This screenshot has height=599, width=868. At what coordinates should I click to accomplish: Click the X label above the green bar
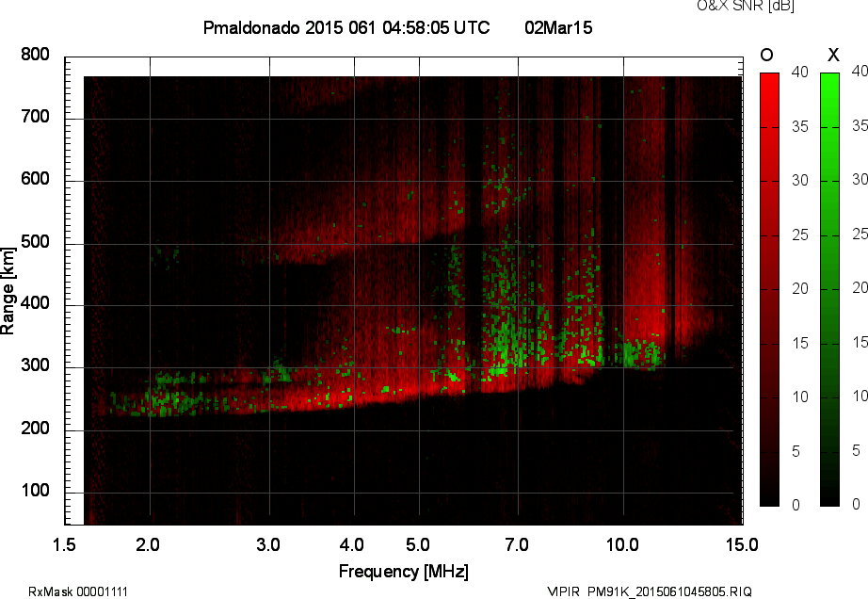(833, 55)
